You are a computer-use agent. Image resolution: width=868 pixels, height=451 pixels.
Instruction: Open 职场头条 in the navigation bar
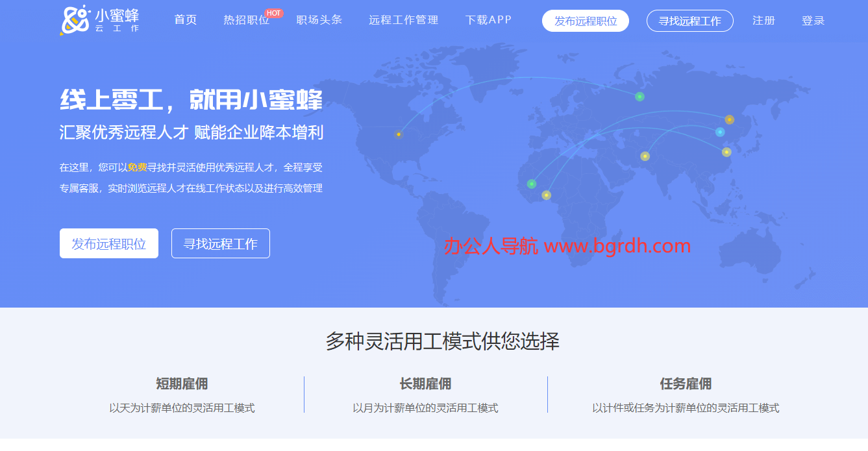319,20
